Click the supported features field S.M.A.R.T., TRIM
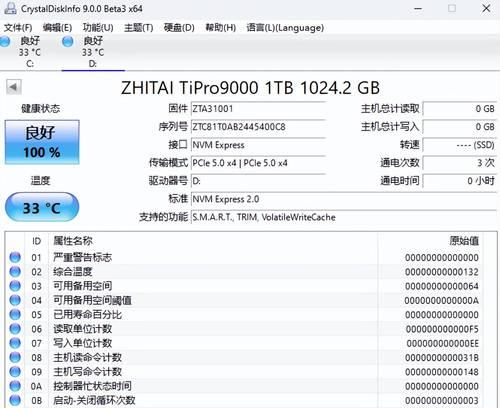Image resolution: width=500 pixels, height=408 pixels. click(x=344, y=217)
